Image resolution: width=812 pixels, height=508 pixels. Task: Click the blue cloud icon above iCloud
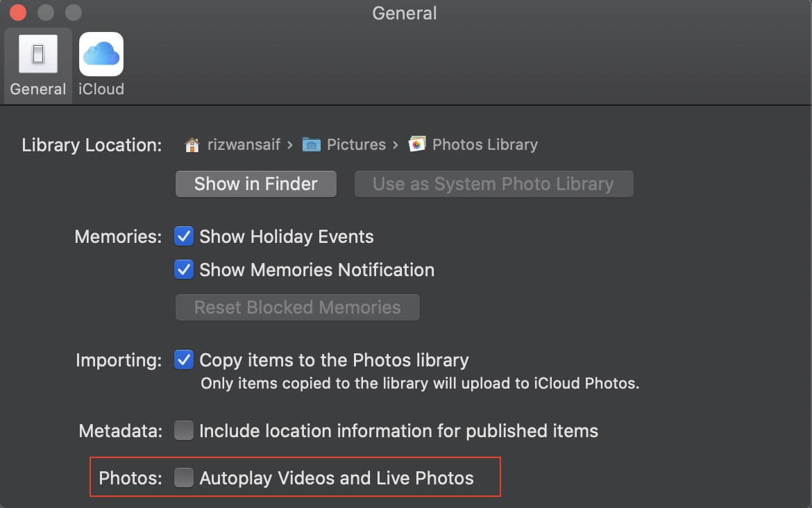pyautogui.click(x=101, y=53)
